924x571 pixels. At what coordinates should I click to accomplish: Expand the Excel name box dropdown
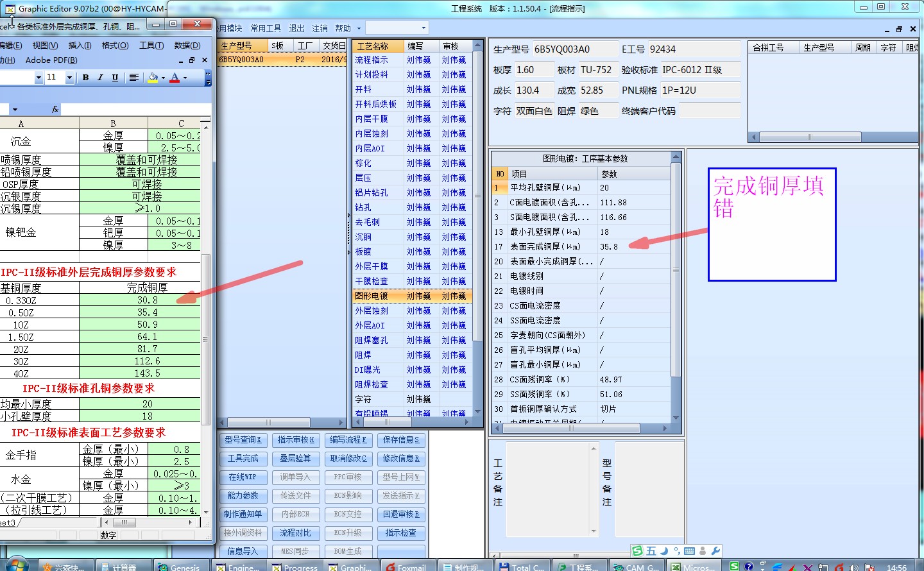coord(15,109)
